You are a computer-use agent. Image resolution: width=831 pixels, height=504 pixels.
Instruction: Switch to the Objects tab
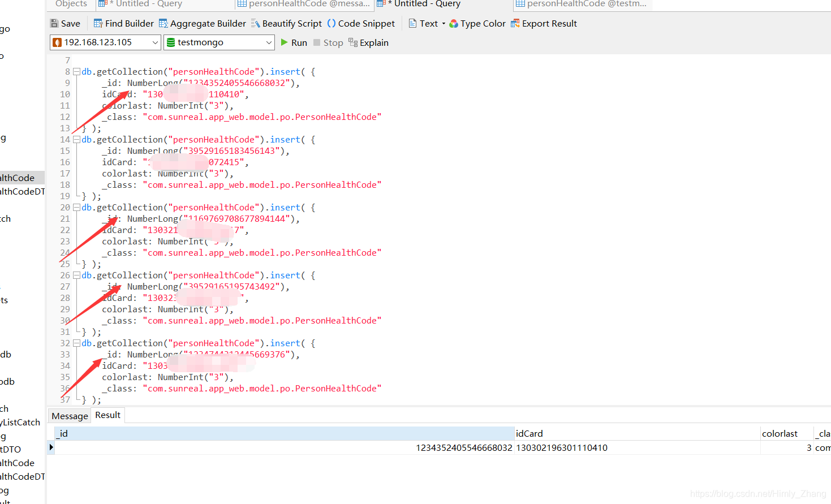pos(71,4)
